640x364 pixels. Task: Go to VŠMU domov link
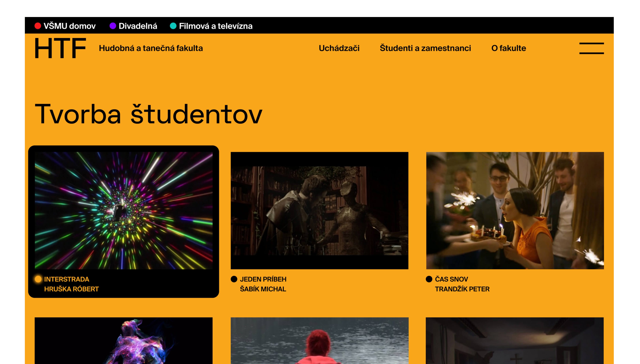(69, 26)
